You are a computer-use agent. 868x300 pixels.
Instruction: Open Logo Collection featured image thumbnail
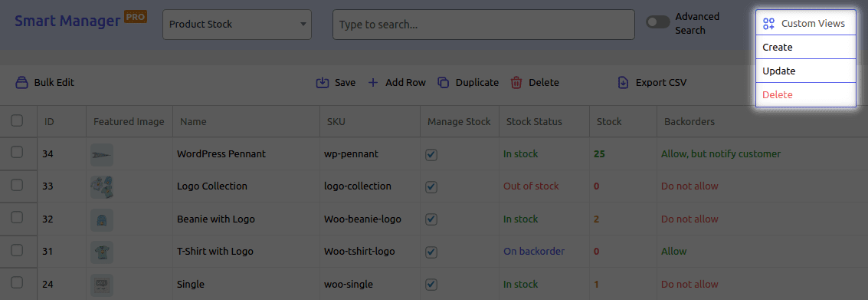(x=102, y=186)
